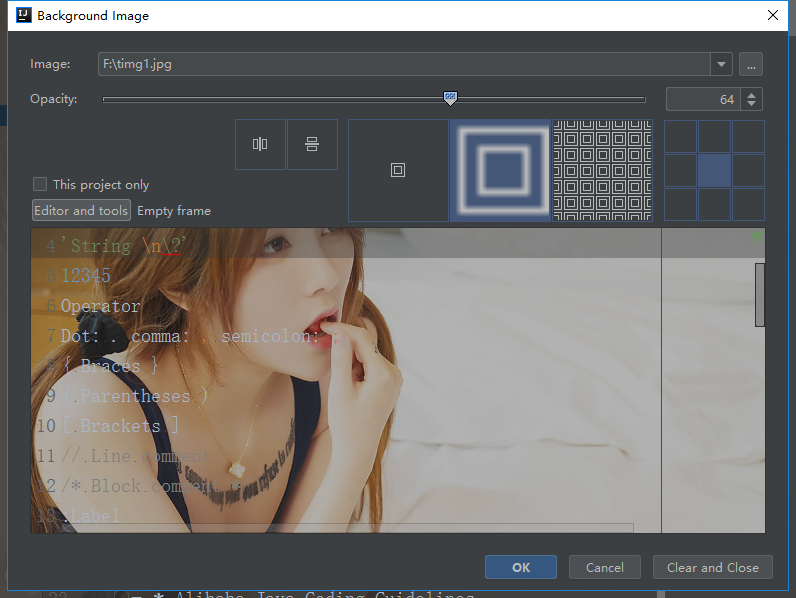Click the Cancel button

[605, 568]
